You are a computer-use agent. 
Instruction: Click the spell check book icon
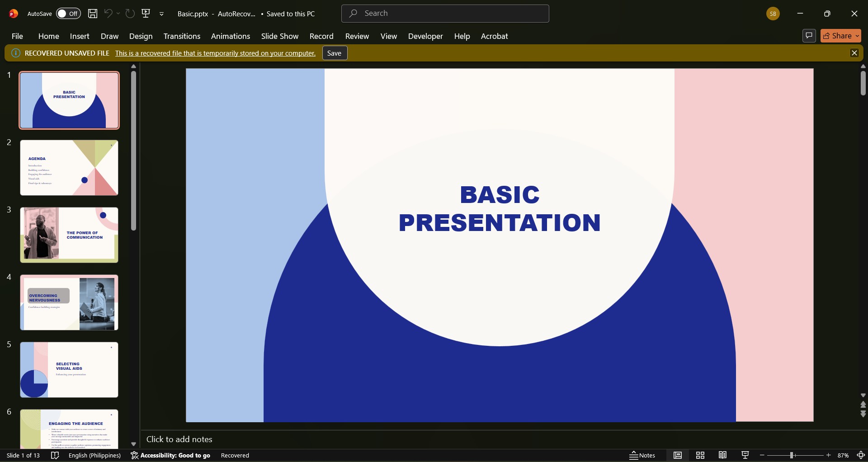click(55, 455)
